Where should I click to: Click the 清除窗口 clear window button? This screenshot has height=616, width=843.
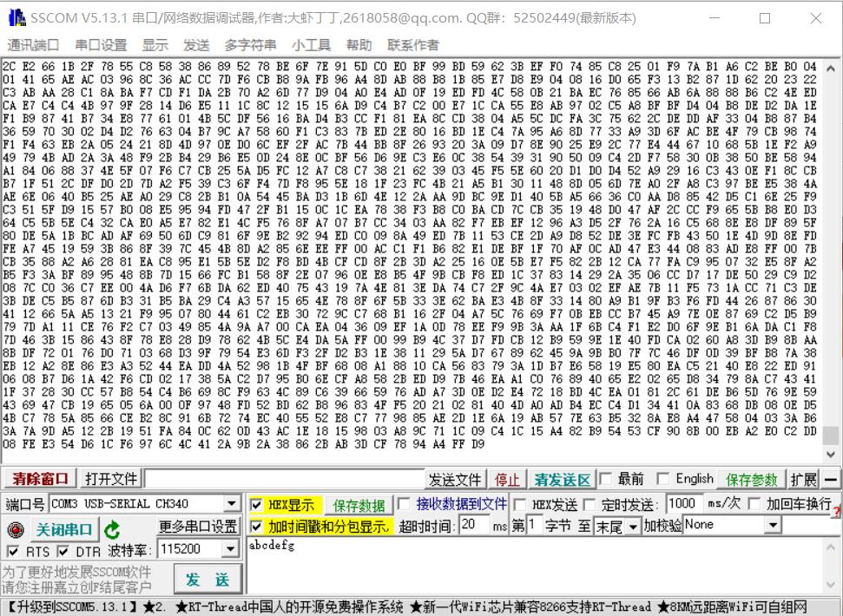pos(40,477)
